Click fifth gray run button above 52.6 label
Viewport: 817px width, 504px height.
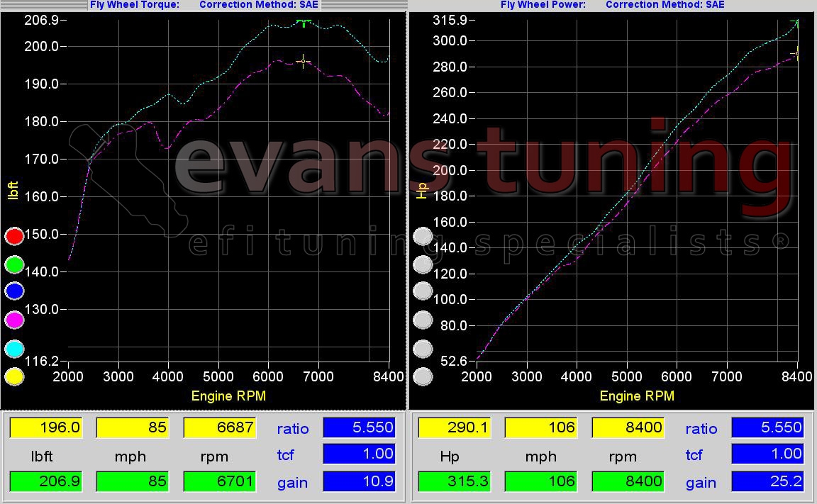[423, 349]
